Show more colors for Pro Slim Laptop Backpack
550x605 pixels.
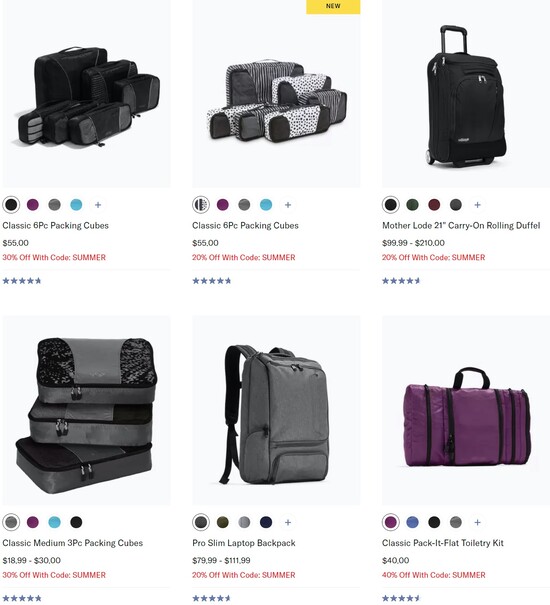[288, 522]
